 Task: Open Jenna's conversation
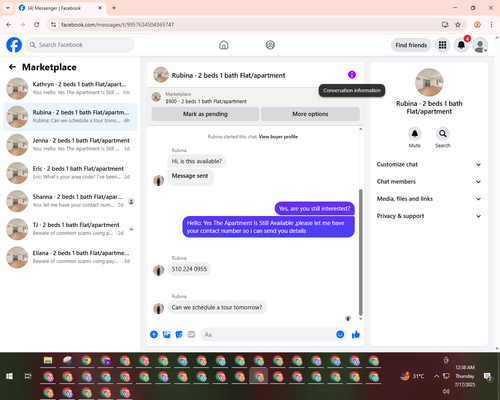coord(70,145)
